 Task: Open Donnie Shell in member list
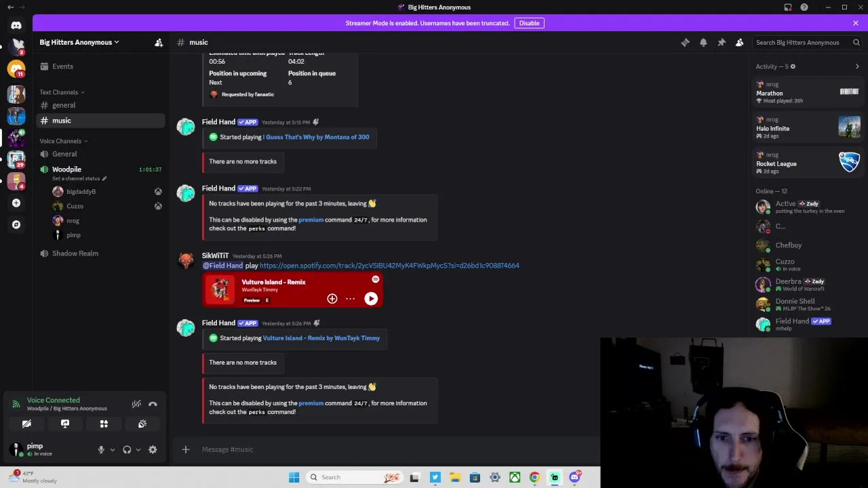[x=808, y=304]
